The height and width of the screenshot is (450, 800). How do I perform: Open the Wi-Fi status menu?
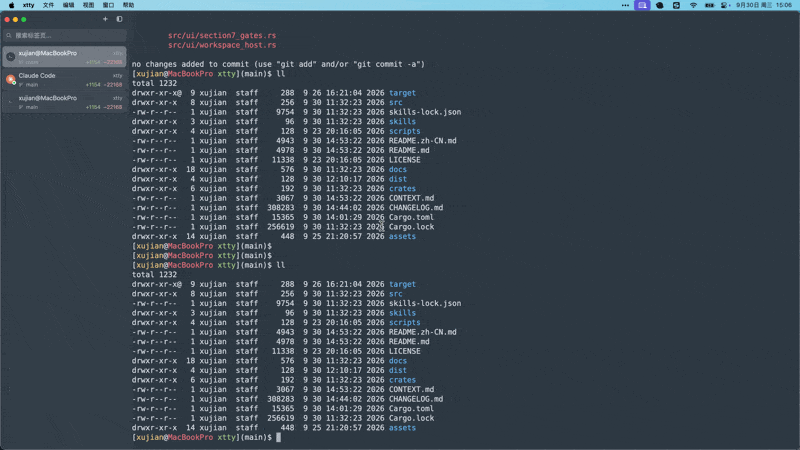[x=693, y=5]
